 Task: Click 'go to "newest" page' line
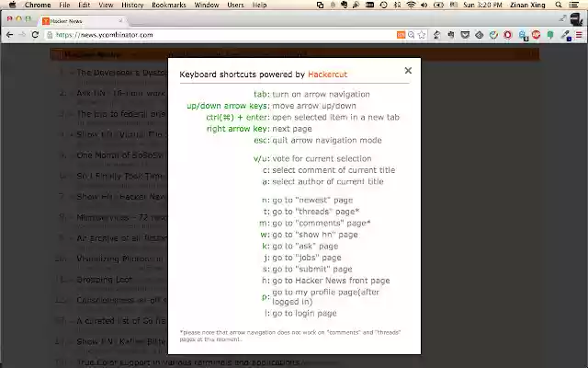tap(312, 201)
